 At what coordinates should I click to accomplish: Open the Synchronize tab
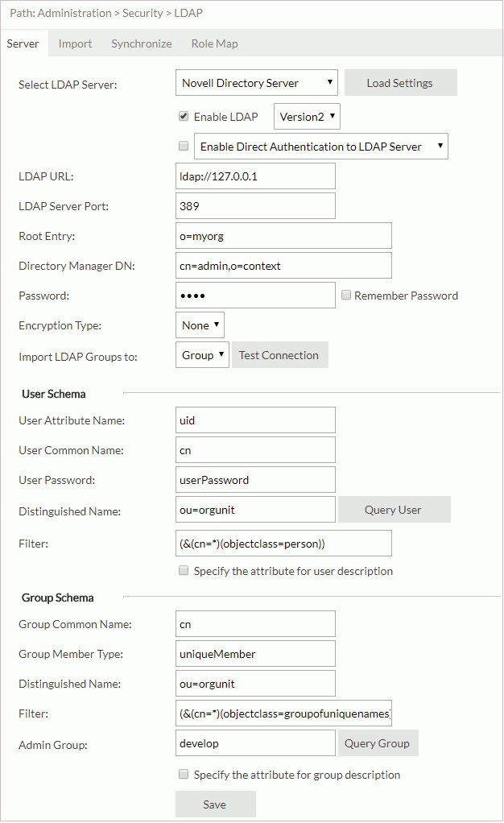141,43
